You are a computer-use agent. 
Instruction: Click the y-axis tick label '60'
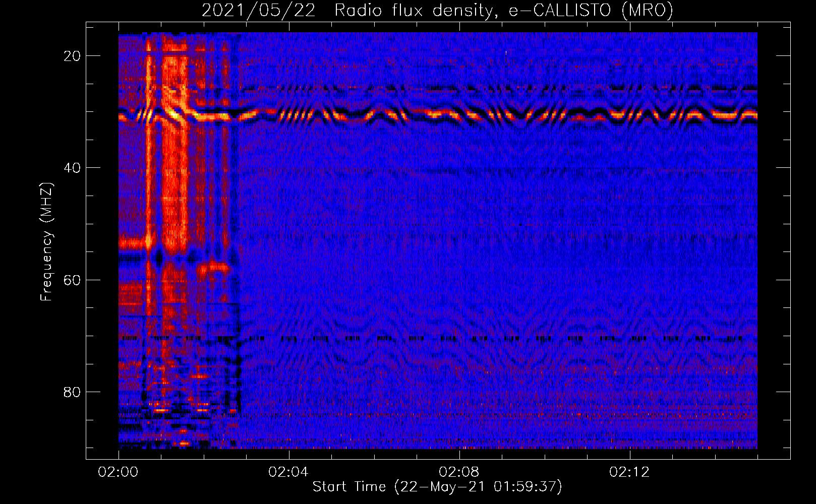point(72,280)
